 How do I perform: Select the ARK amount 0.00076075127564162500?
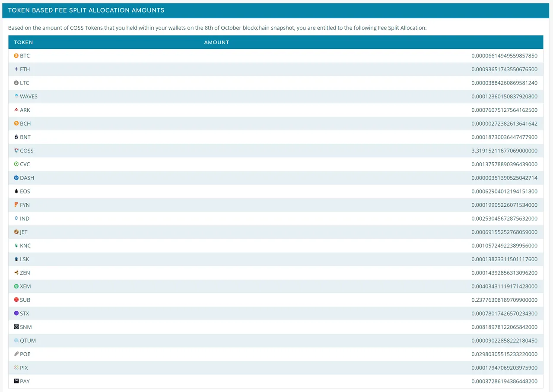(504, 110)
